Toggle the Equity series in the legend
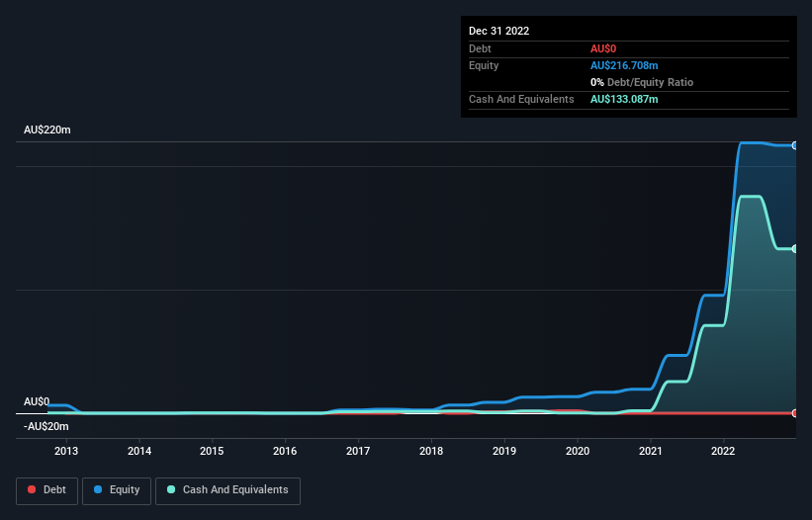The width and height of the screenshot is (812, 520). click(117, 490)
